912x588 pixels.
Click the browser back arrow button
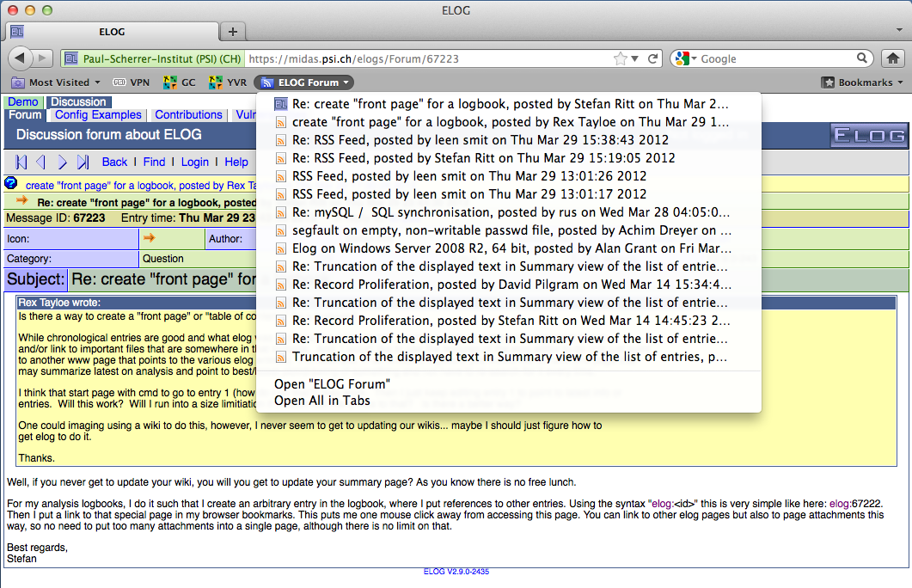click(21, 58)
